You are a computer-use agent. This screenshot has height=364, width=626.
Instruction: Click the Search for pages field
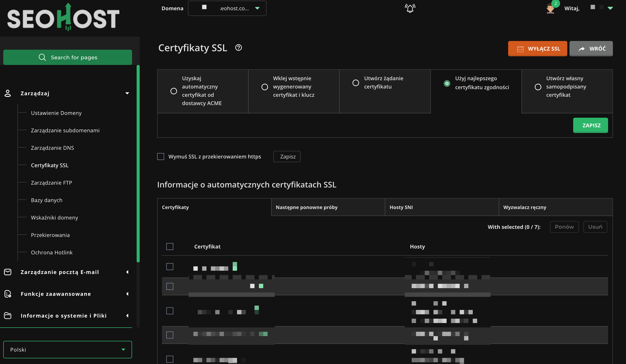68,57
